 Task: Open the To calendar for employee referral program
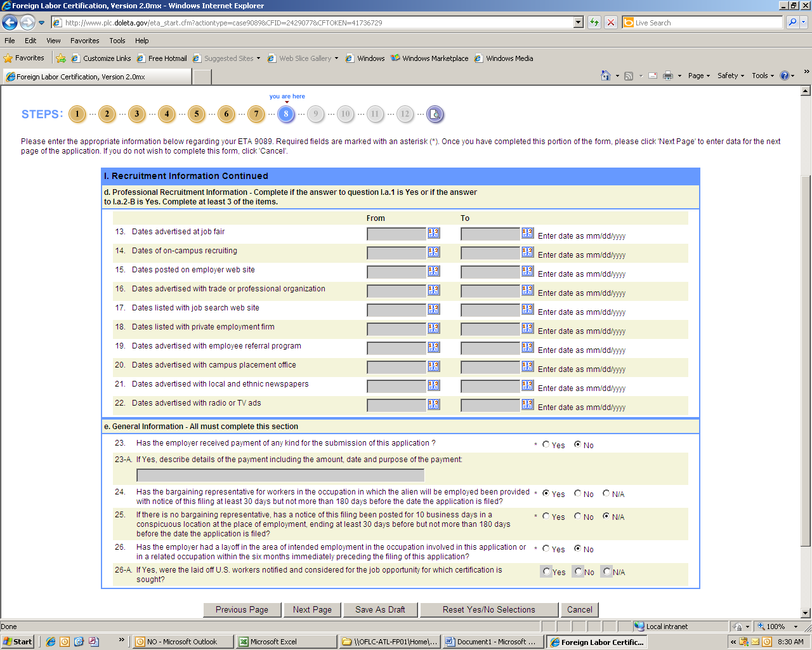pyautogui.click(x=528, y=347)
